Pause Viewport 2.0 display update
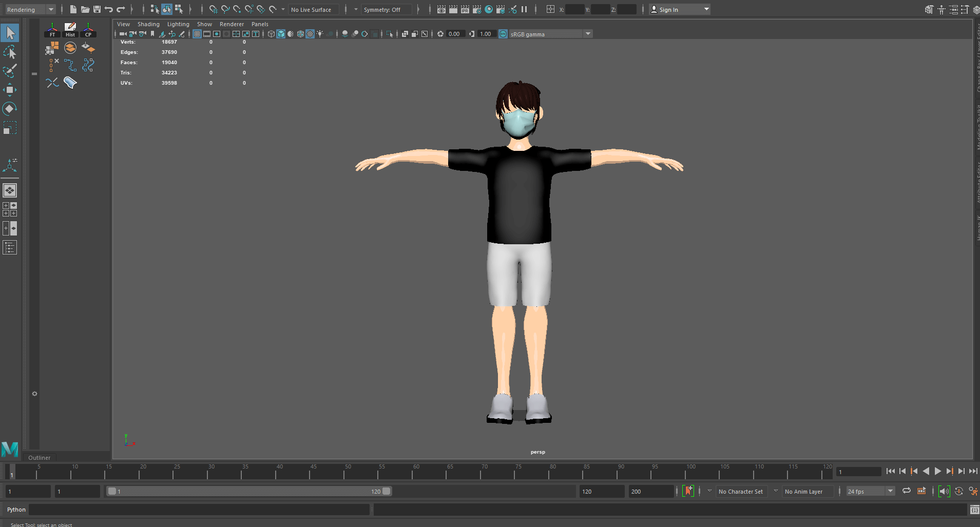 524,9
